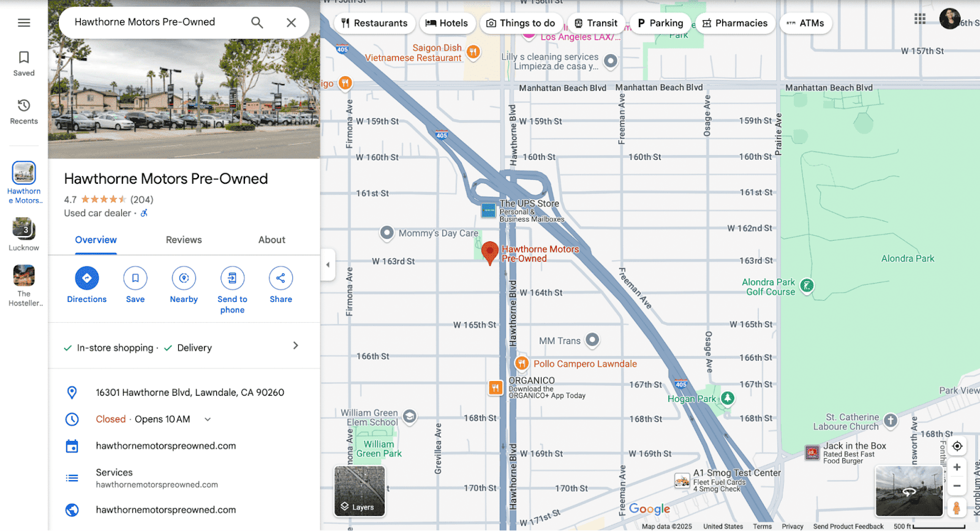
Task: Clear the search with the X icon
Action: [x=292, y=23]
